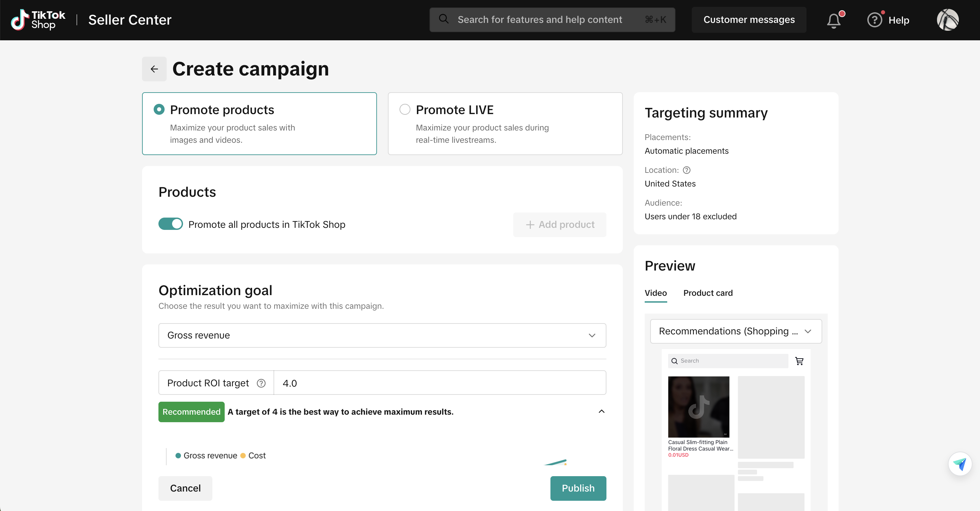Click the Product ROI target value field
Screen dimensions: 980x511
(x=439, y=383)
